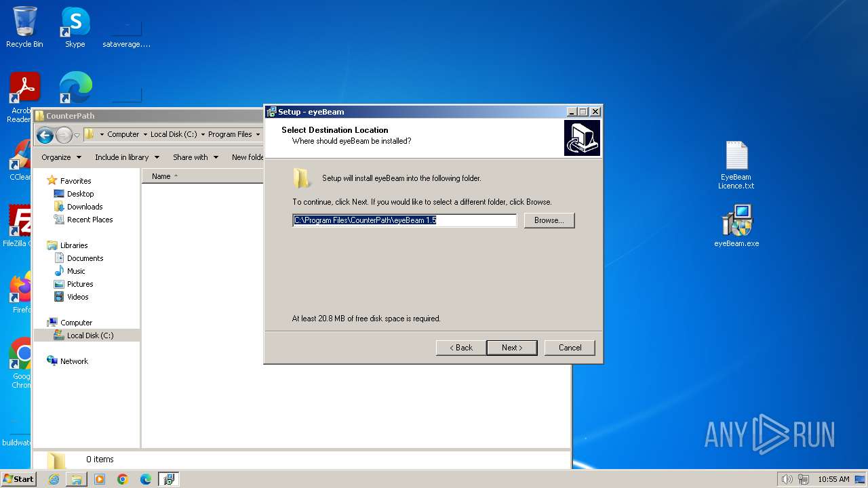Cancel the eyeBeam setup
This screenshot has height=488, width=868.
570,348
